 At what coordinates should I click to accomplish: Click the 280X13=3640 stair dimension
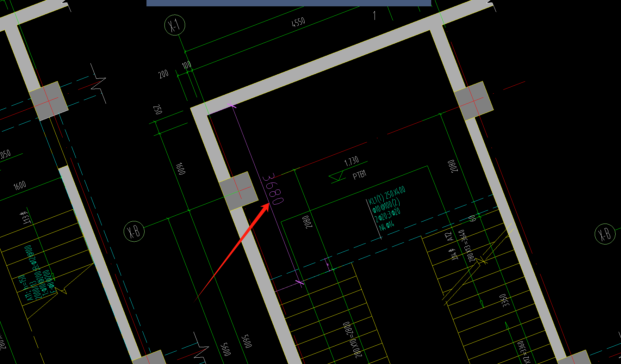466,246
